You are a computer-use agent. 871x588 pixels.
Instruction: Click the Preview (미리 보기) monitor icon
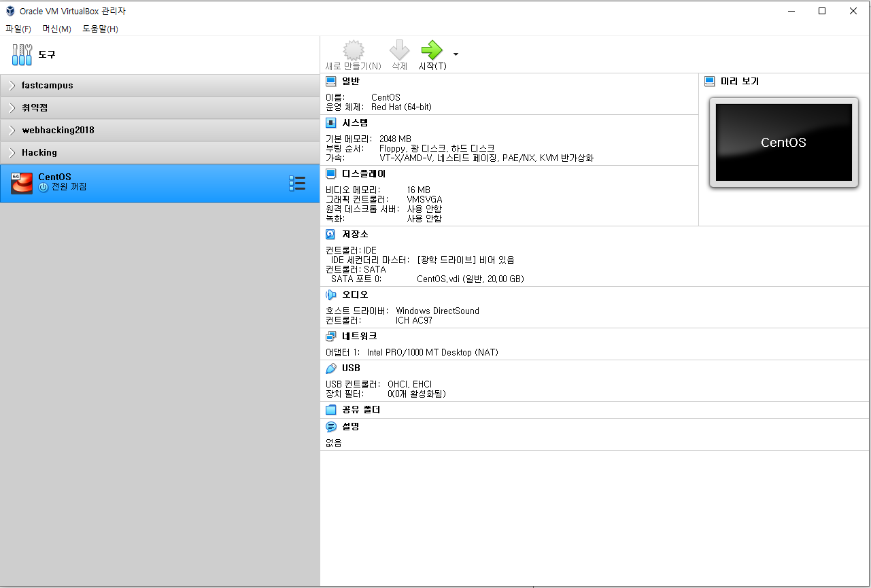coord(710,81)
